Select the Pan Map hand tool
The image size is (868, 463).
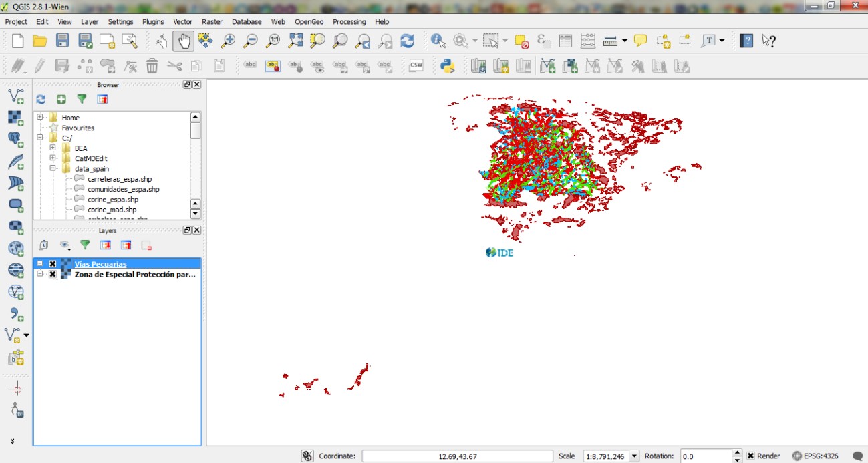point(184,41)
